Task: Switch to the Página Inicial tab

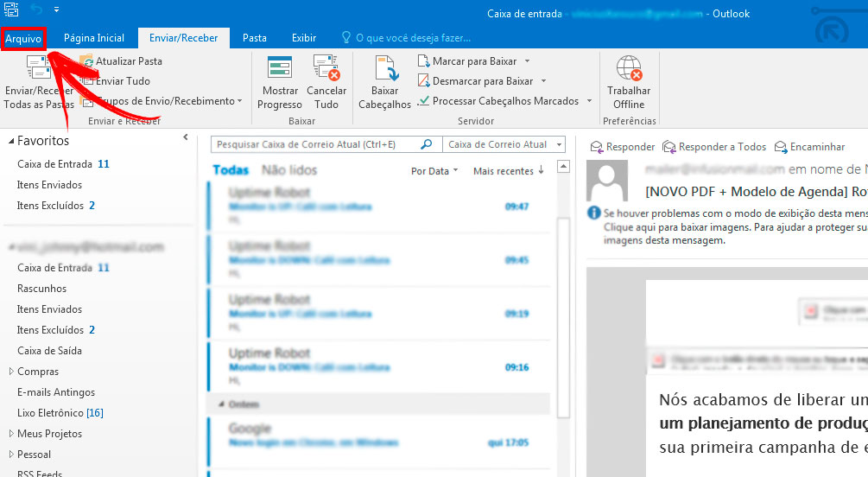Action: (94, 38)
